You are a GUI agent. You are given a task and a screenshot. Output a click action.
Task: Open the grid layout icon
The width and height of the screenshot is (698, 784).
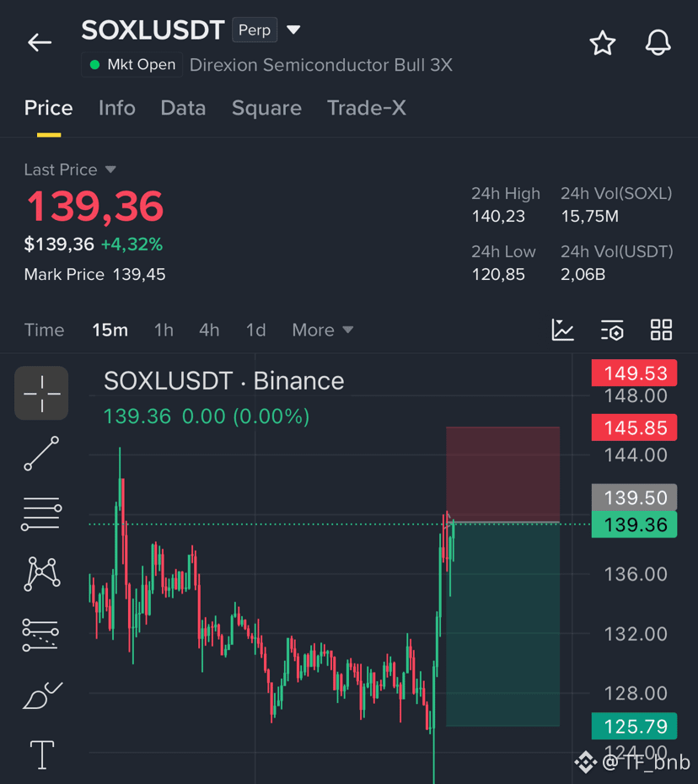(661, 330)
